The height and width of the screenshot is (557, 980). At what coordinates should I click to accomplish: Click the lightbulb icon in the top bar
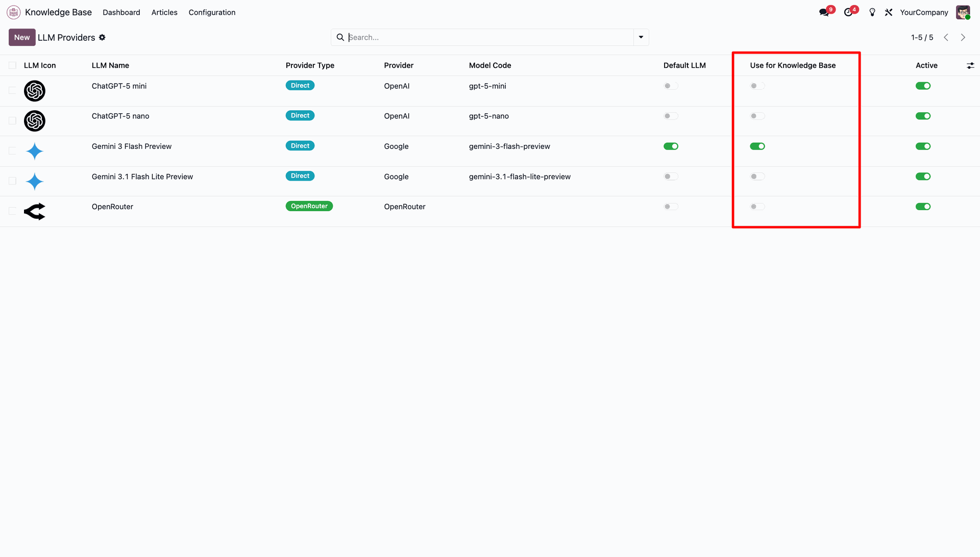[872, 12]
